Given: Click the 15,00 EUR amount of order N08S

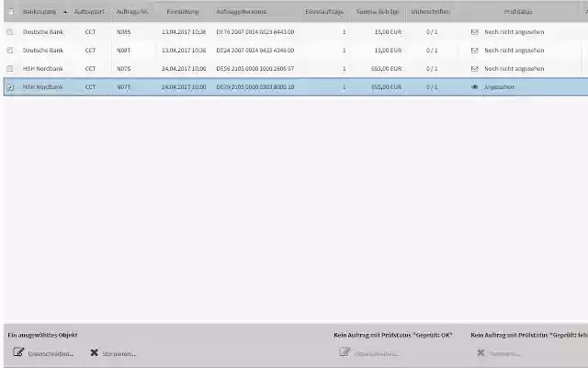Looking at the screenshot, I should pos(388,32).
